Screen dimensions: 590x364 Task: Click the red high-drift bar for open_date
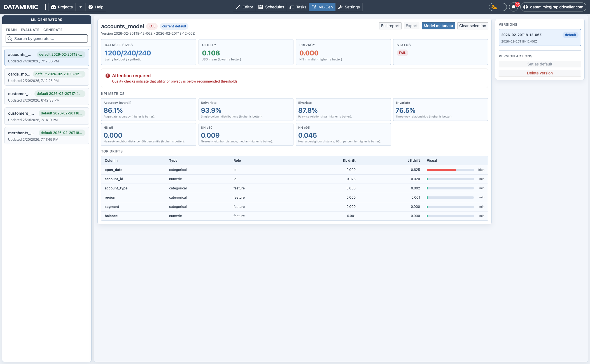(441, 170)
